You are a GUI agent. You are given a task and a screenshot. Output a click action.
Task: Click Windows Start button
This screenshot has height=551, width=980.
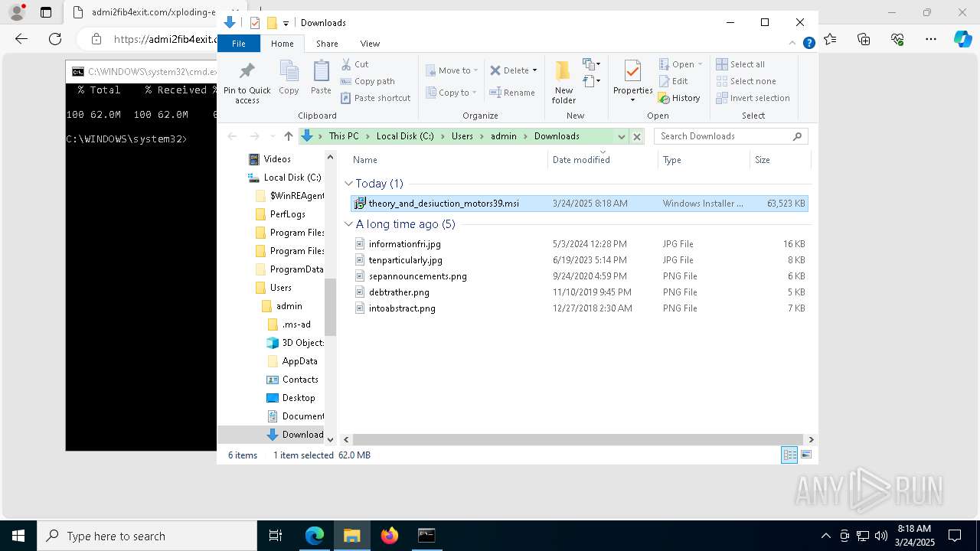pyautogui.click(x=18, y=536)
